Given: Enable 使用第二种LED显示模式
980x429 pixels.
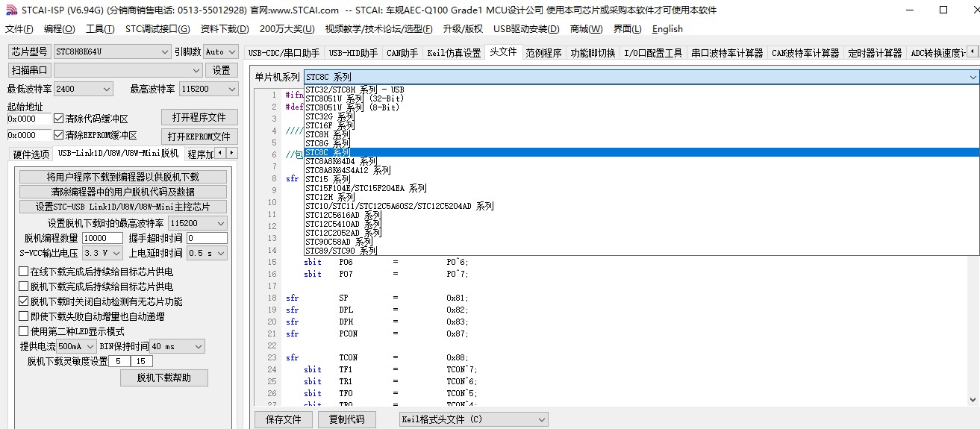Looking at the screenshot, I should pos(72,331).
